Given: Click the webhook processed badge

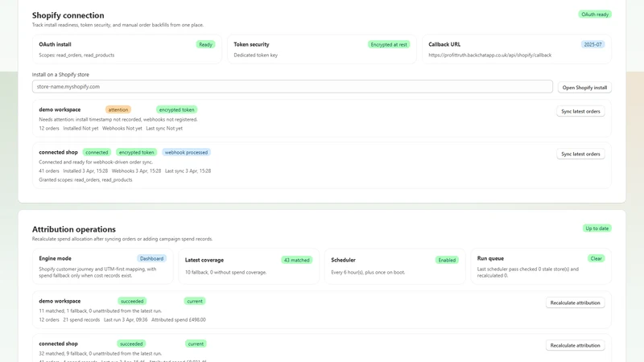Looking at the screenshot, I should [186, 152].
